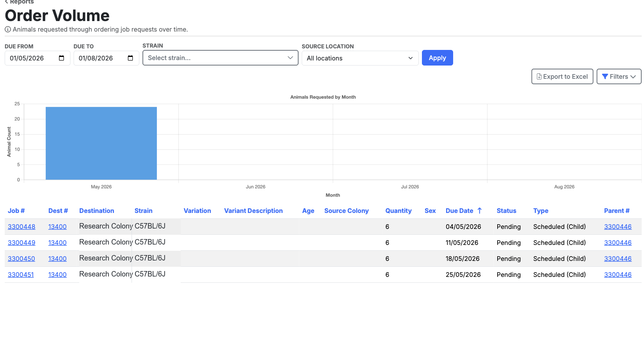Open the Filters dropdown
The image size is (644, 351).
(x=619, y=76)
